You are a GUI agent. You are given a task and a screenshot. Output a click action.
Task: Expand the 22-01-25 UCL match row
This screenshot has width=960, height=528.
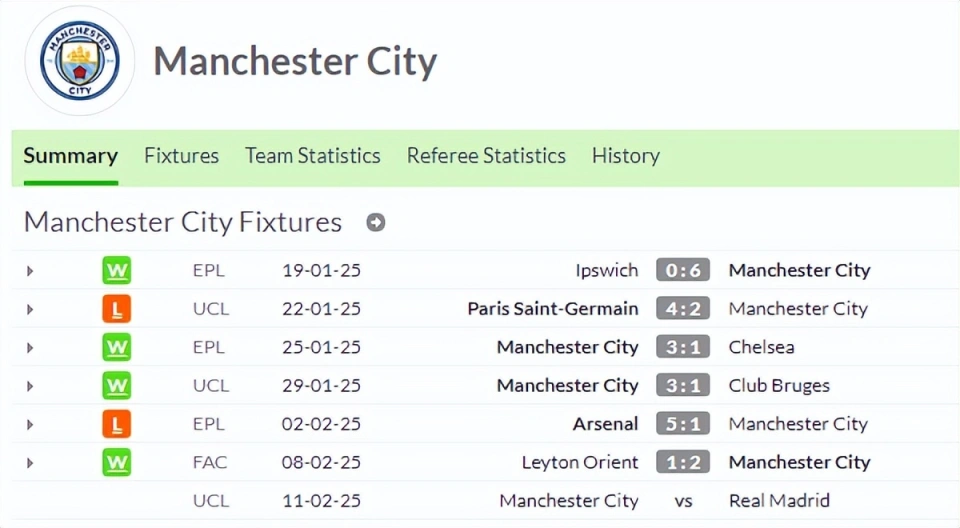tap(29, 309)
